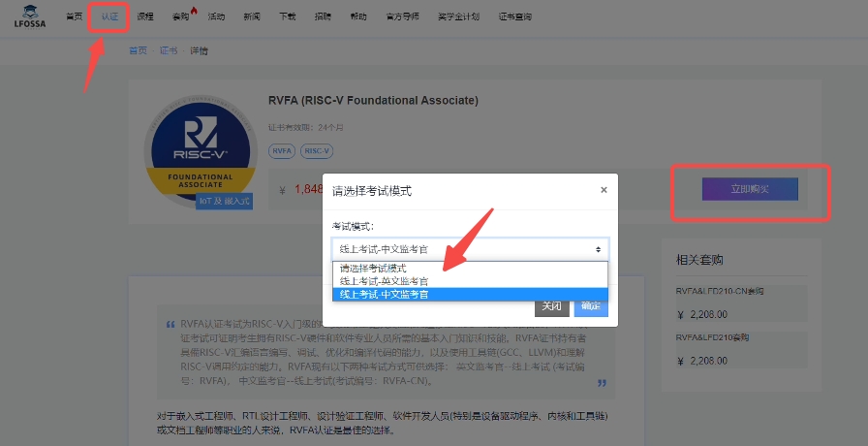Open 帮助 in top navigation
The image size is (868, 446).
[358, 16]
